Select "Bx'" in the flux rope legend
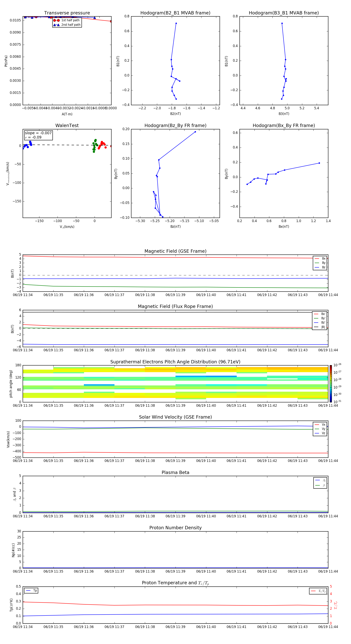The height and width of the screenshot is (644, 351). click(x=320, y=314)
